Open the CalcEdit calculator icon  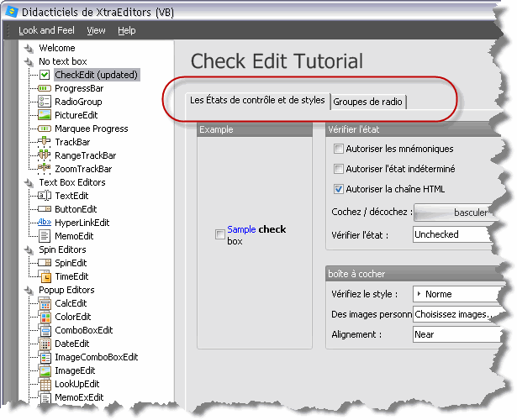(x=45, y=303)
